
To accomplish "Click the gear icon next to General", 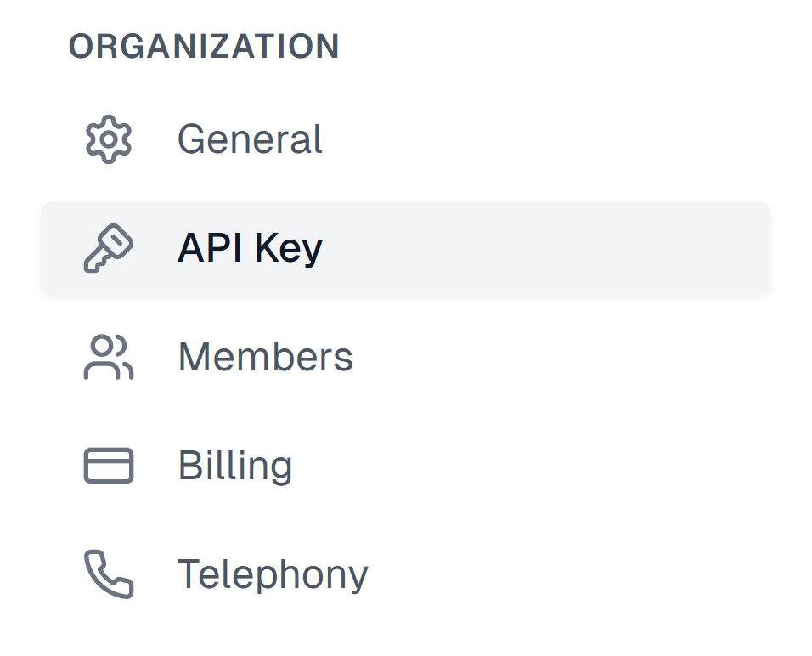I will [x=109, y=139].
